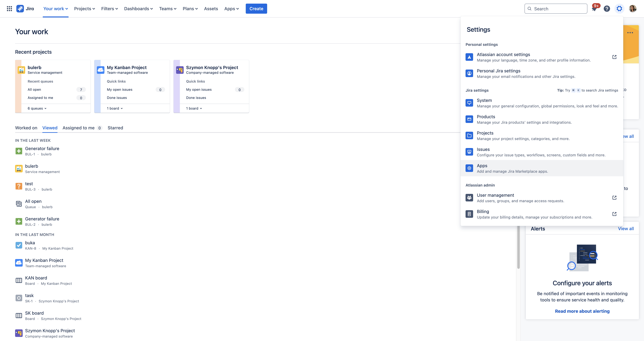This screenshot has height=341, width=644.
Task: Click the User management people icon
Action: pyautogui.click(x=469, y=198)
